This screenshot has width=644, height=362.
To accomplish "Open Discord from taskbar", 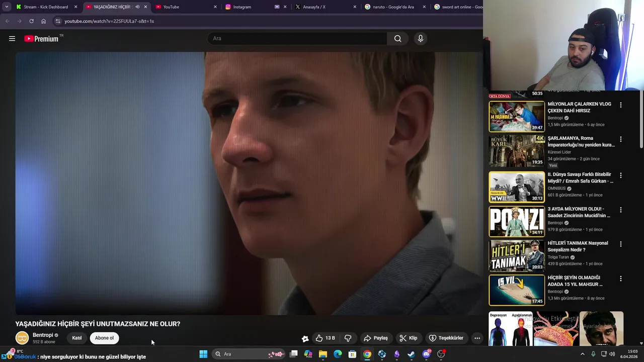I will (x=427, y=354).
